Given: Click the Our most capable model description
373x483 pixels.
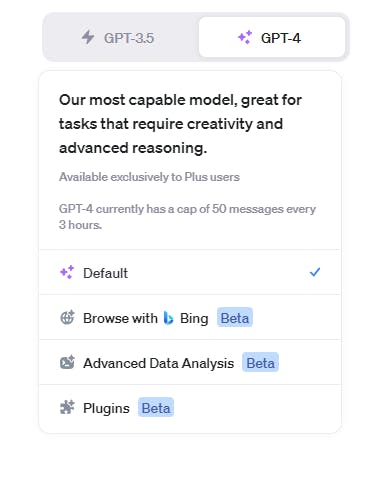Looking at the screenshot, I should pos(180,124).
